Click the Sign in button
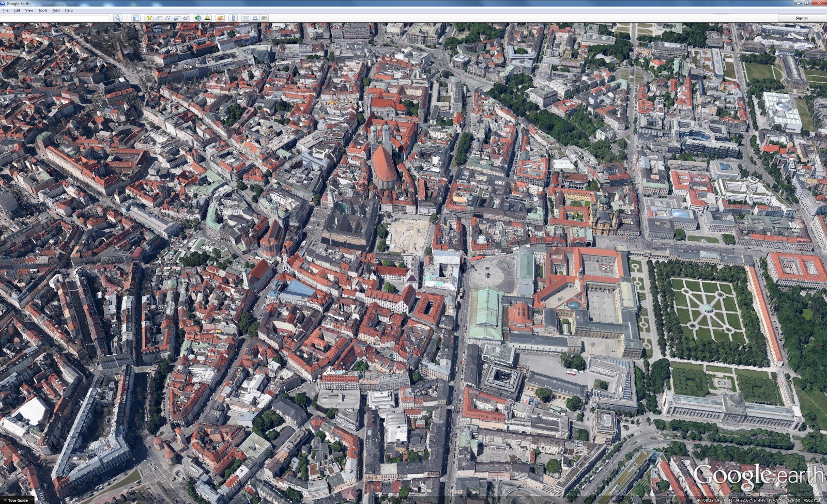 pyautogui.click(x=801, y=18)
